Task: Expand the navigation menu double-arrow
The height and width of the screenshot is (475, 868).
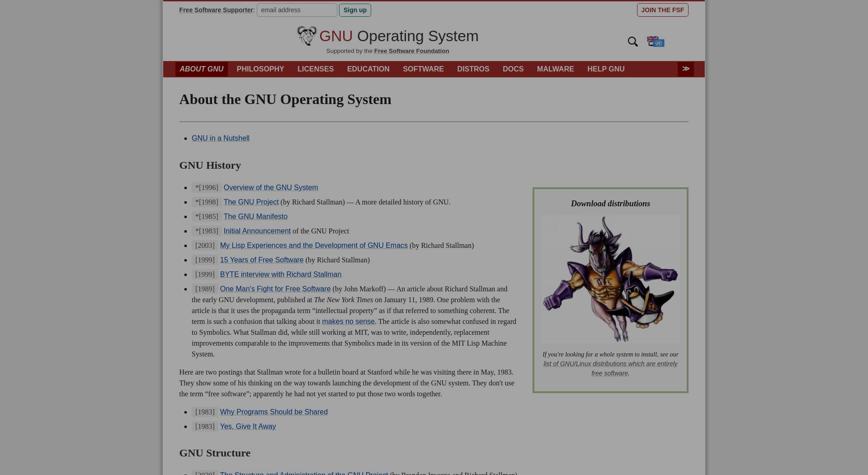Action: (685, 69)
